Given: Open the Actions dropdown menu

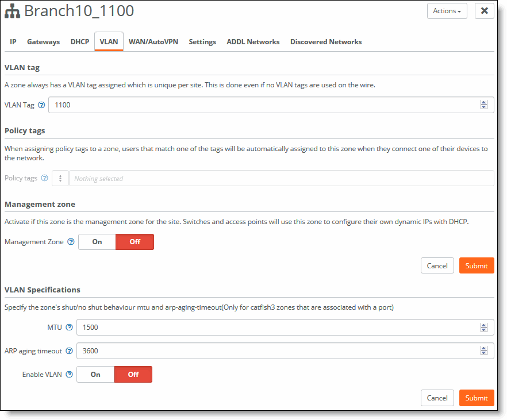Looking at the screenshot, I should [x=447, y=11].
